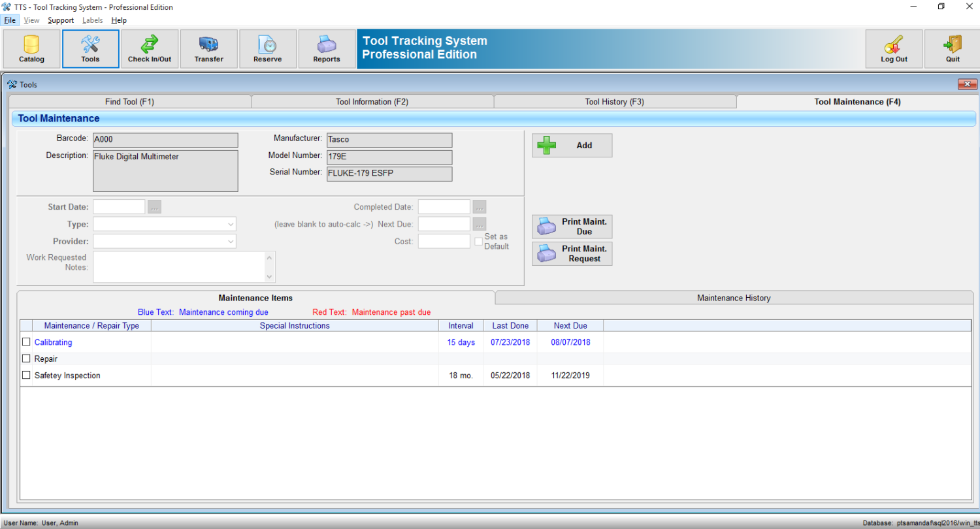This screenshot has width=980, height=529.
Task: Click the Add button
Action: tap(572, 145)
